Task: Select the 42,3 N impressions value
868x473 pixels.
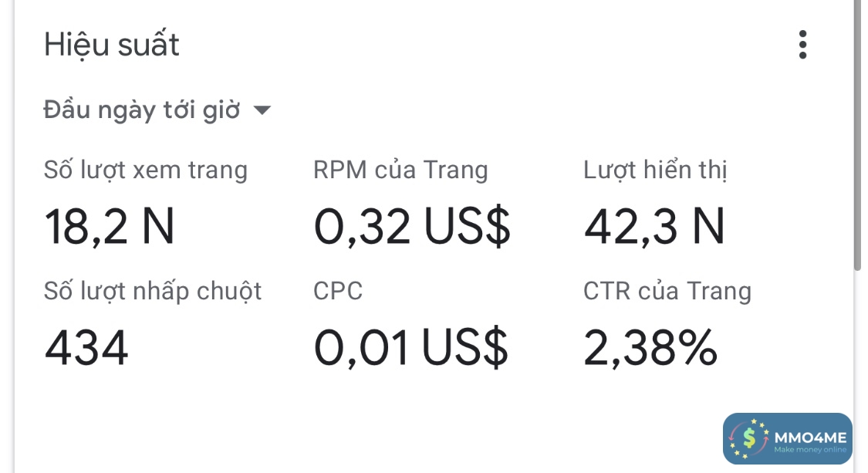Action: point(654,227)
